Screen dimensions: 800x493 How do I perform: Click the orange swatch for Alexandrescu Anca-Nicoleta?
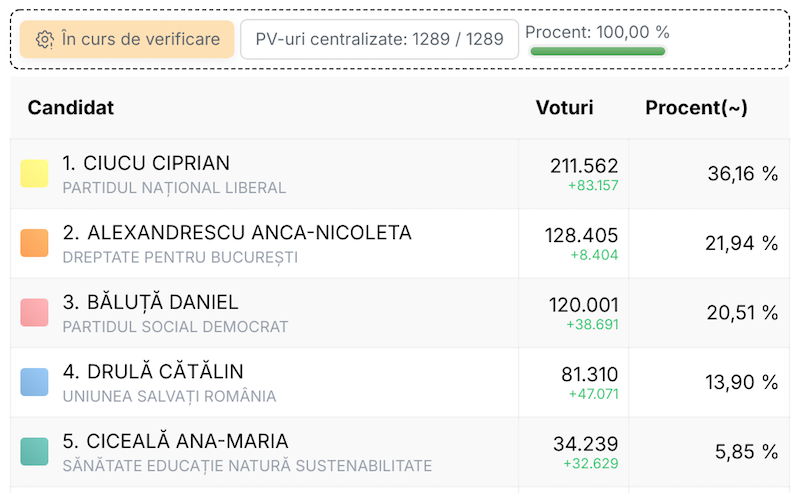tap(35, 243)
